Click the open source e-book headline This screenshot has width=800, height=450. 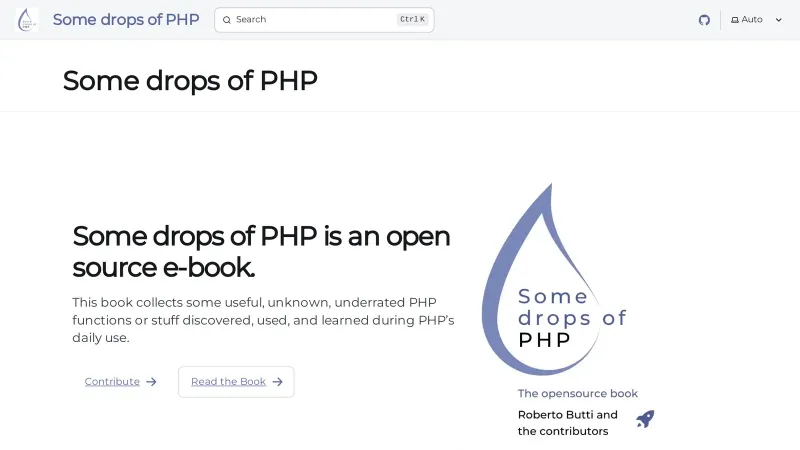coord(261,251)
